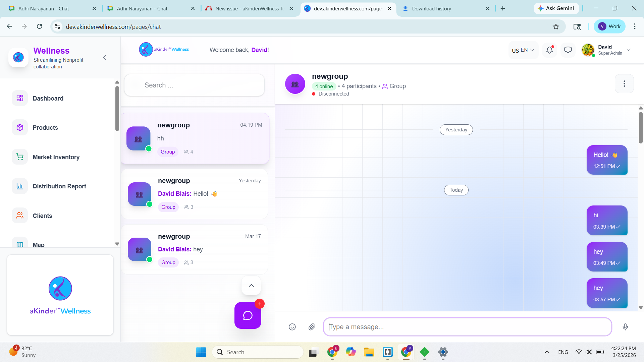
Task: Expand the US EN language dropdown
Action: pyautogui.click(x=523, y=50)
